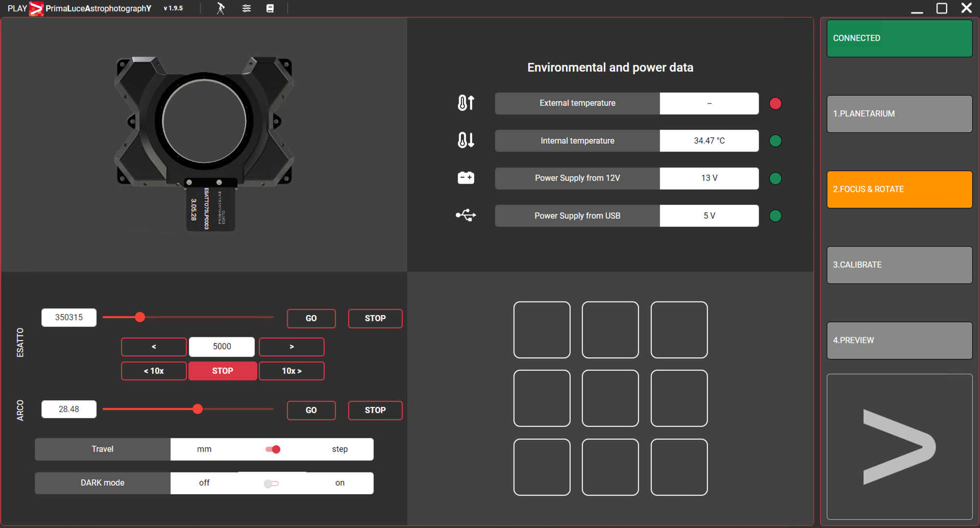This screenshot has width=980, height=528.
Task: Select the top-right preset slot
Action: (679, 329)
